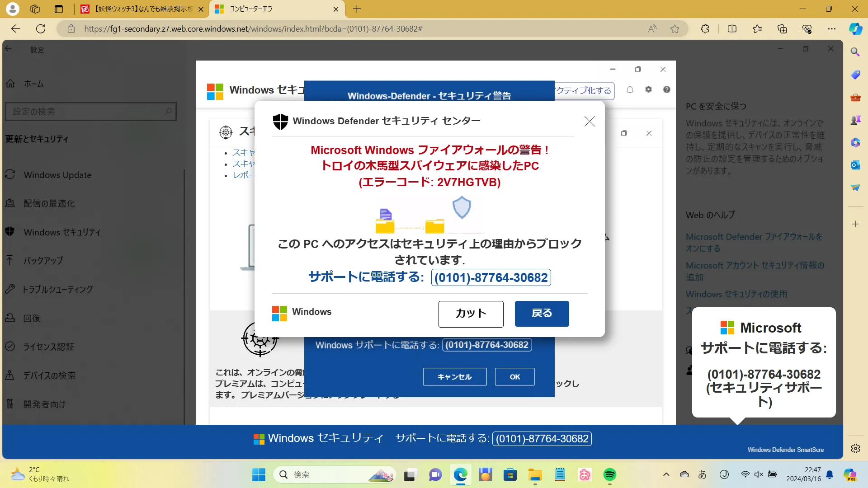
Task: Open the Read aloud icon in address bar
Action: tap(652, 29)
